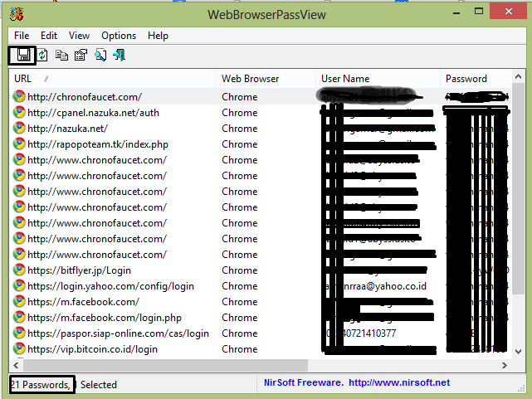Click the Find magnifier toolbar icon
Image resolution: width=532 pixels, height=399 pixels.
point(100,55)
